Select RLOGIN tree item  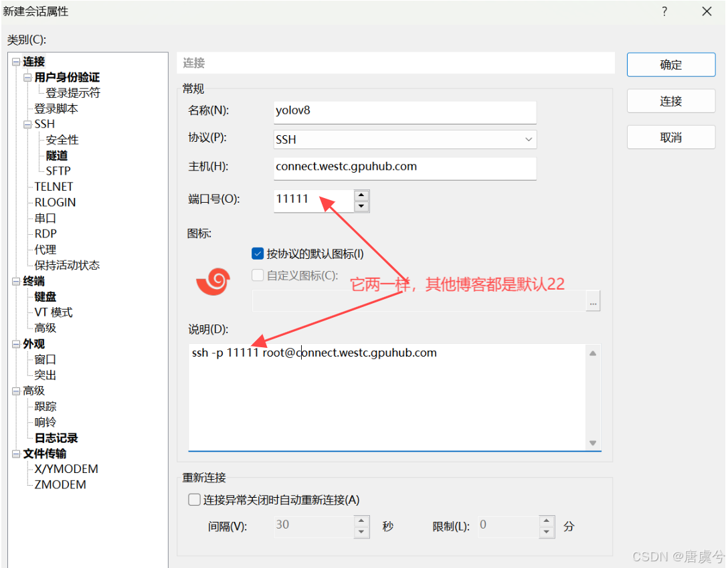tap(56, 202)
